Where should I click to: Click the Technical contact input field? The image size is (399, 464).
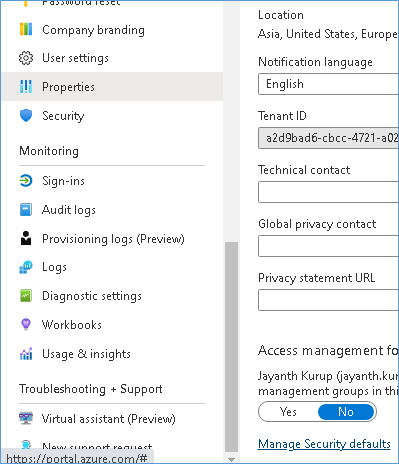point(328,192)
